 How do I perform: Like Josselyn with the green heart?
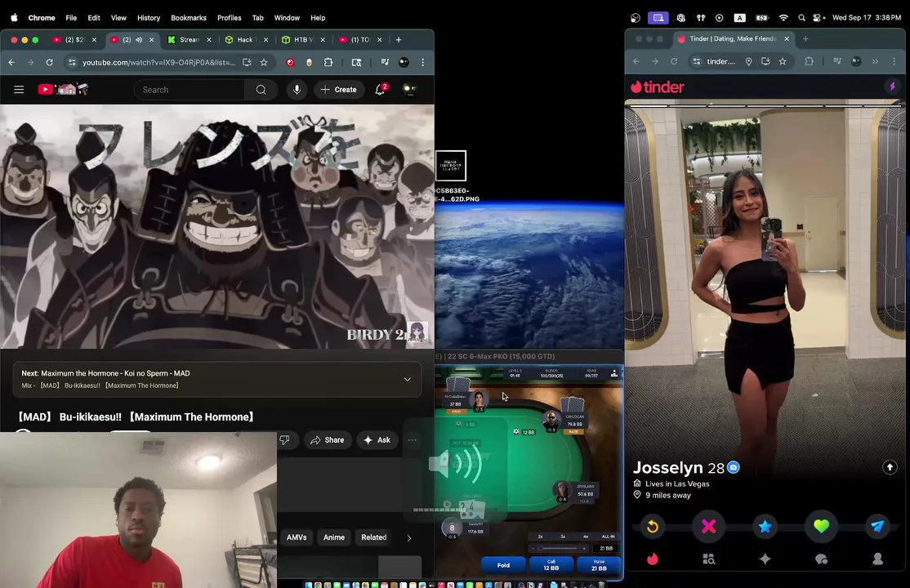821,527
